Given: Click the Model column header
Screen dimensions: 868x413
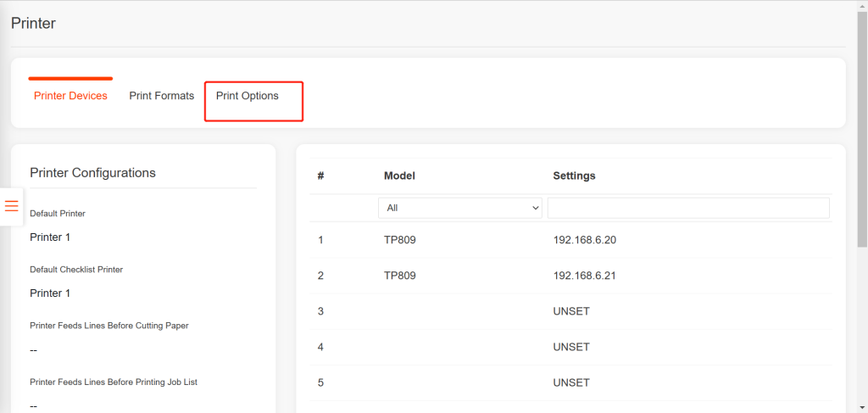Looking at the screenshot, I should point(399,176).
